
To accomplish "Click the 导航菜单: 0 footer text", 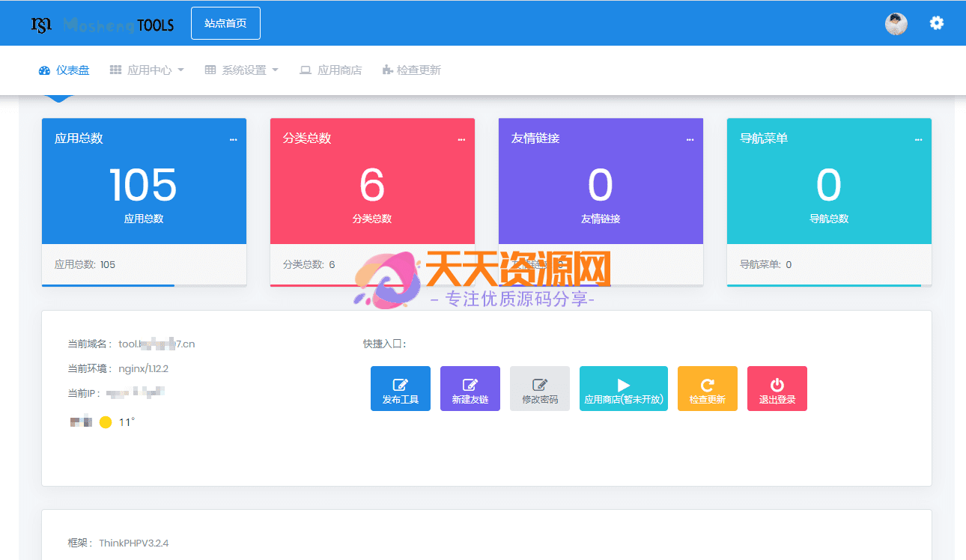I will 766,265.
